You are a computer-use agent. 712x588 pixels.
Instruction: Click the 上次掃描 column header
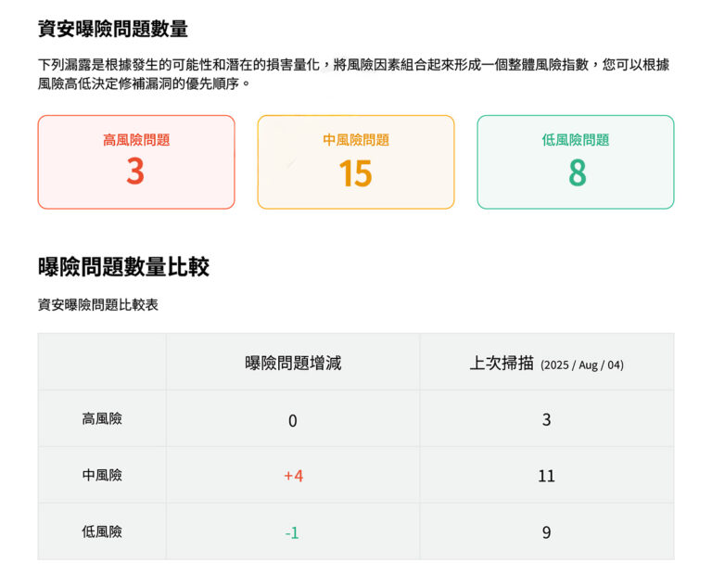(502, 363)
